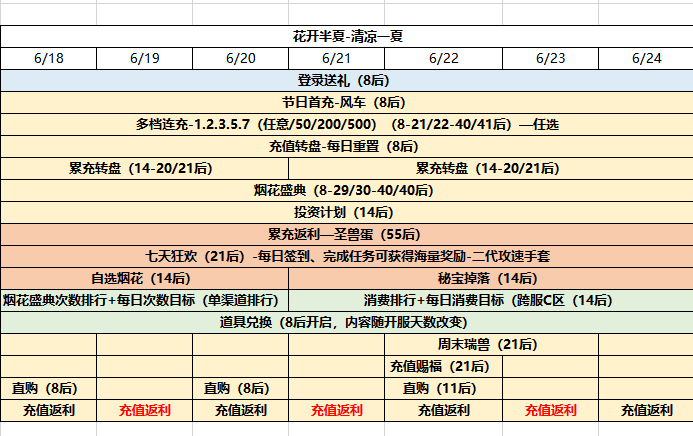Select the 直购（8后）cell under 6/20
The height and width of the screenshot is (436, 693).
coord(240,388)
